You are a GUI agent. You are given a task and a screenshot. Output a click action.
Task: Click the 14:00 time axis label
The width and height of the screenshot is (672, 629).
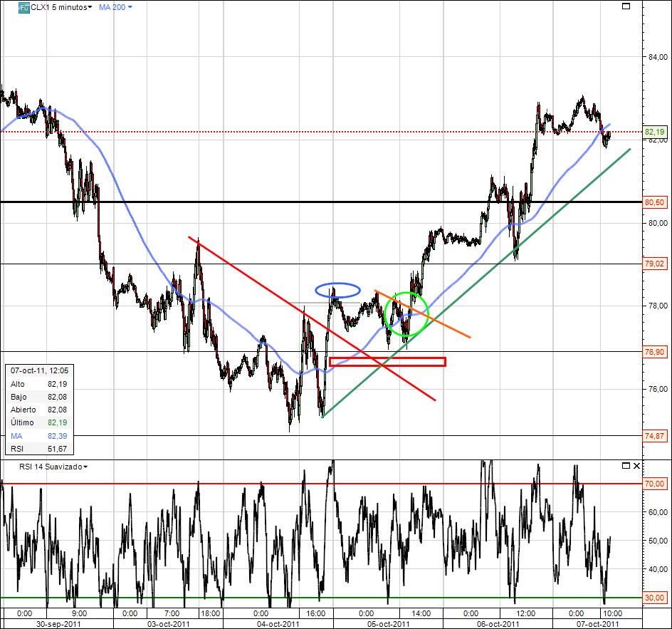click(421, 613)
